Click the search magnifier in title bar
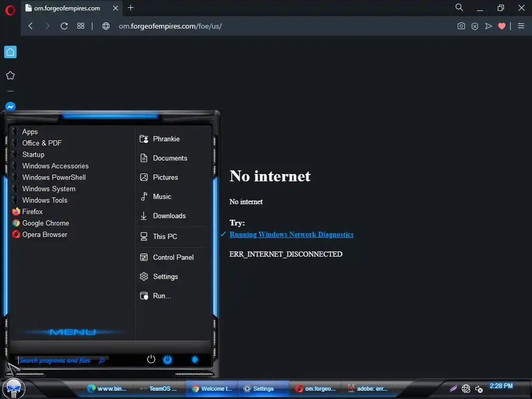 coord(459,7)
